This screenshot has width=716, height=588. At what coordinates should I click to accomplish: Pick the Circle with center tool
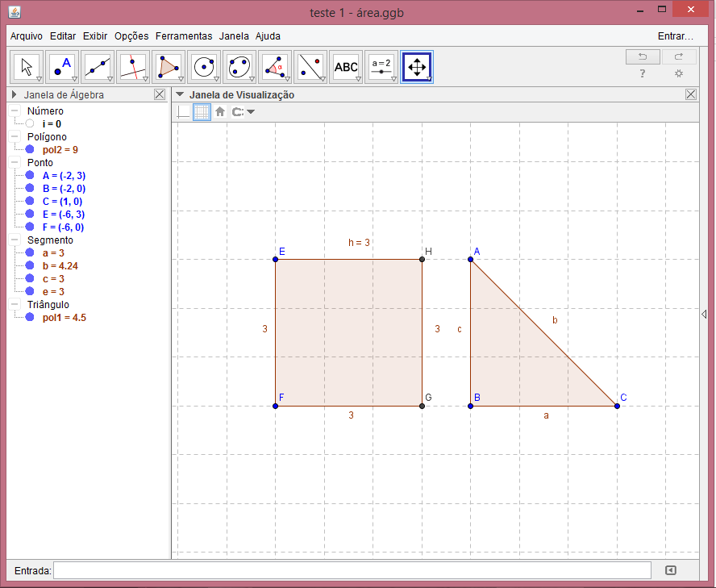[x=204, y=67]
